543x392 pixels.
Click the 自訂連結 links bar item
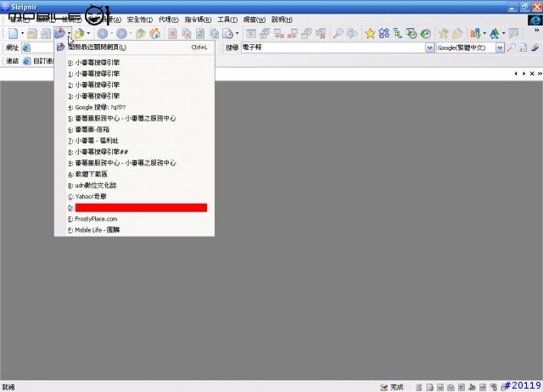click(x=38, y=61)
